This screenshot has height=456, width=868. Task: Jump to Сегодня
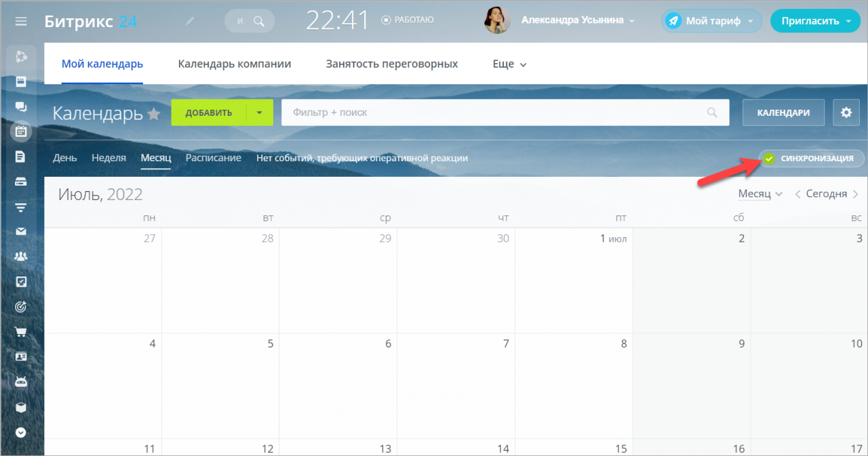click(827, 194)
